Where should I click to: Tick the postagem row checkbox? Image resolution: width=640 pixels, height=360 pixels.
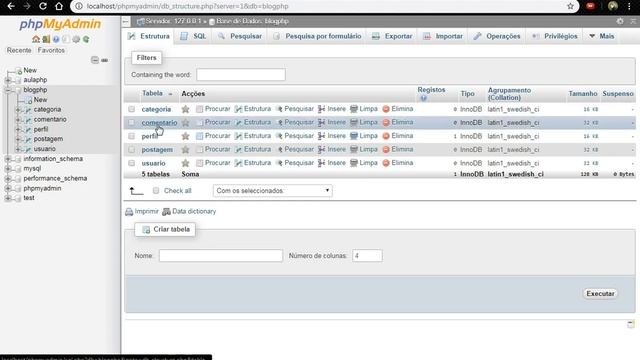click(x=131, y=149)
